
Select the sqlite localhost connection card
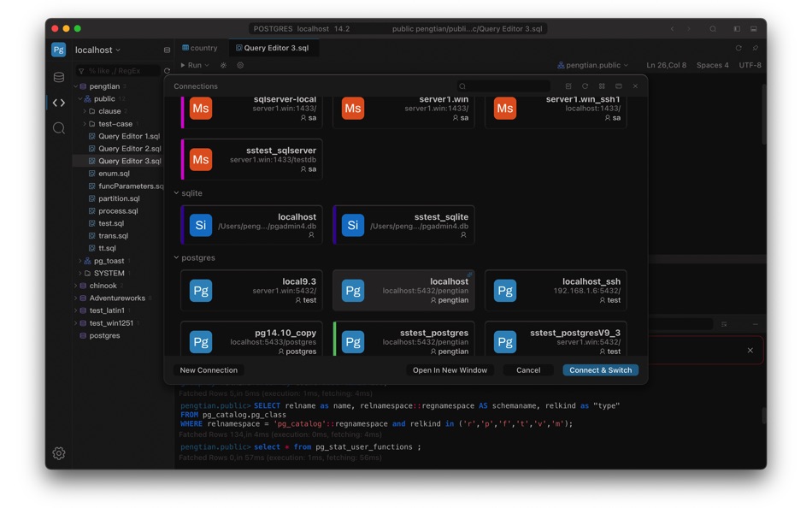(251, 225)
